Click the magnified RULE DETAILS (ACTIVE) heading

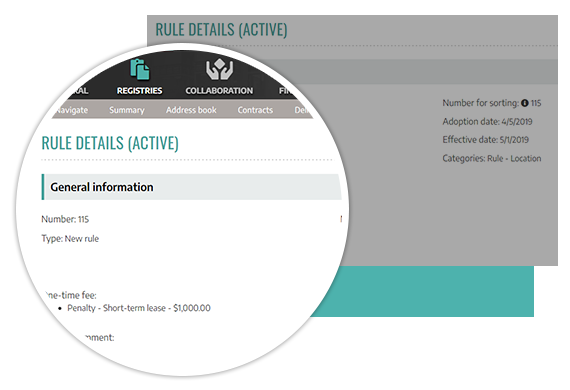[110, 143]
